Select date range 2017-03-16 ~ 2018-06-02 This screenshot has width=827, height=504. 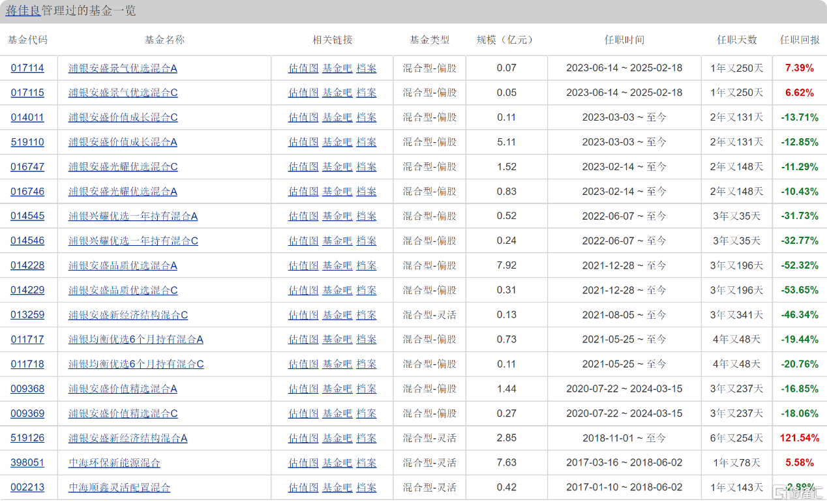pyautogui.click(x=624, y=463)
